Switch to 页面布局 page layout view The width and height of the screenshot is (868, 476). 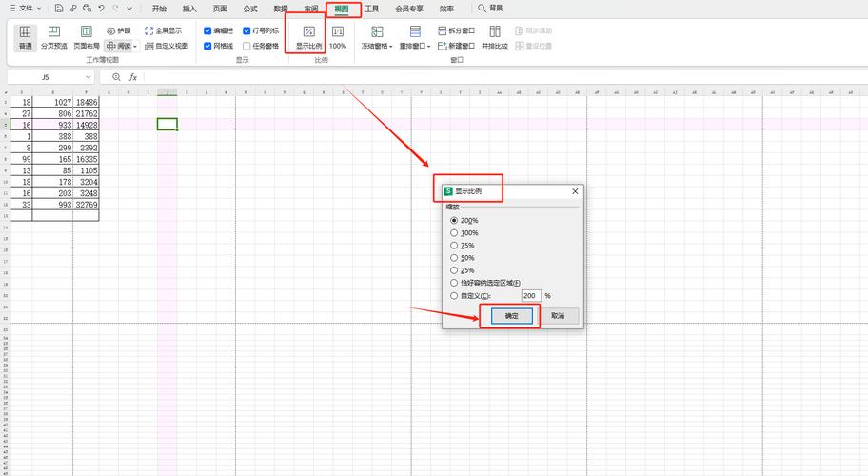coord(87,38)
